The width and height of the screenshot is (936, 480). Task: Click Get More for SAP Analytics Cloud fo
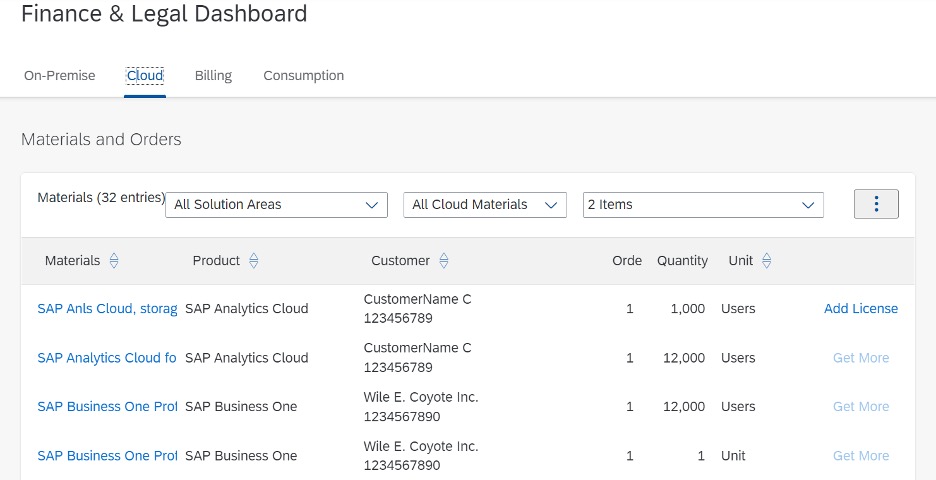pyautogui.click(x=861, y=358)
